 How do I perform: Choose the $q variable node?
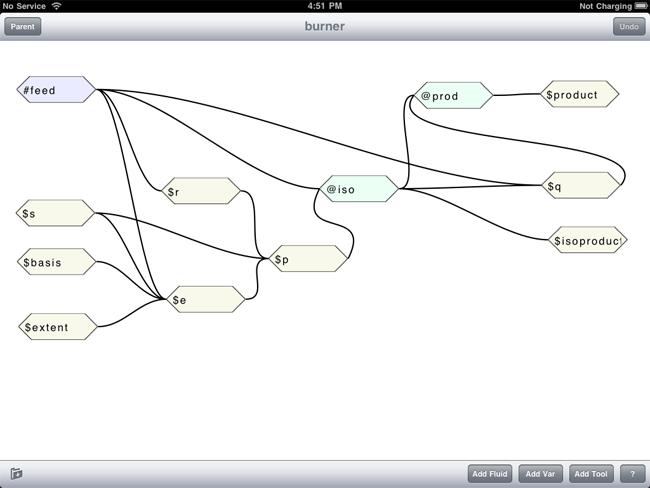tap(581, 185)
